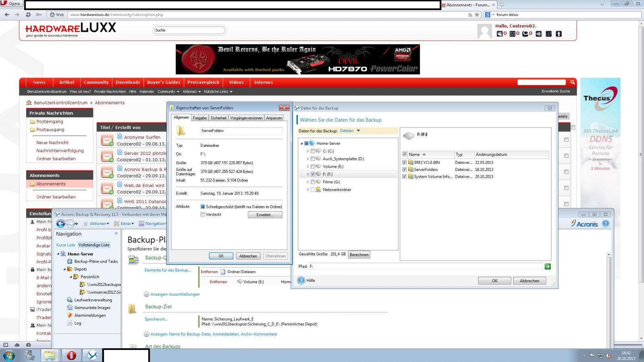644x362 pixels.
Task: Switch to Sicherheit tab
Action: [x=219, y=118]
